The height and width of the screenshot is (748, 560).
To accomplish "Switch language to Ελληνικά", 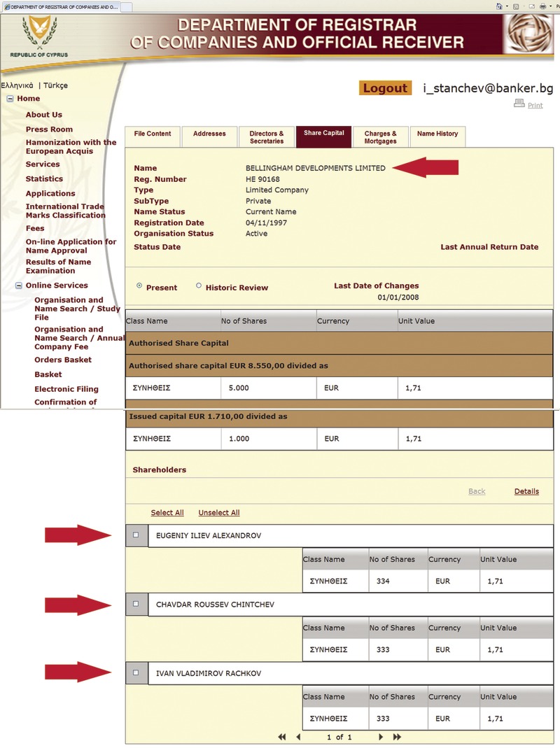I will (x=17, y=85).
